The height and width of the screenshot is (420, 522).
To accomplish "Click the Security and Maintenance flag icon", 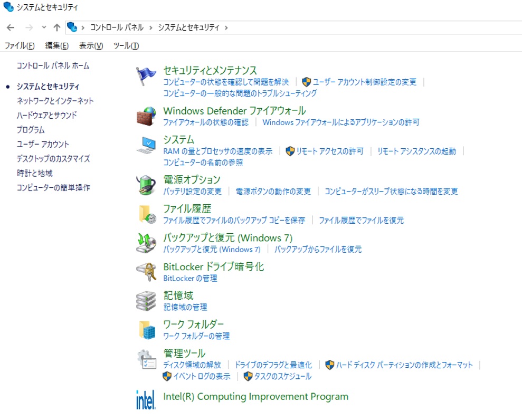I will (146, 76).
